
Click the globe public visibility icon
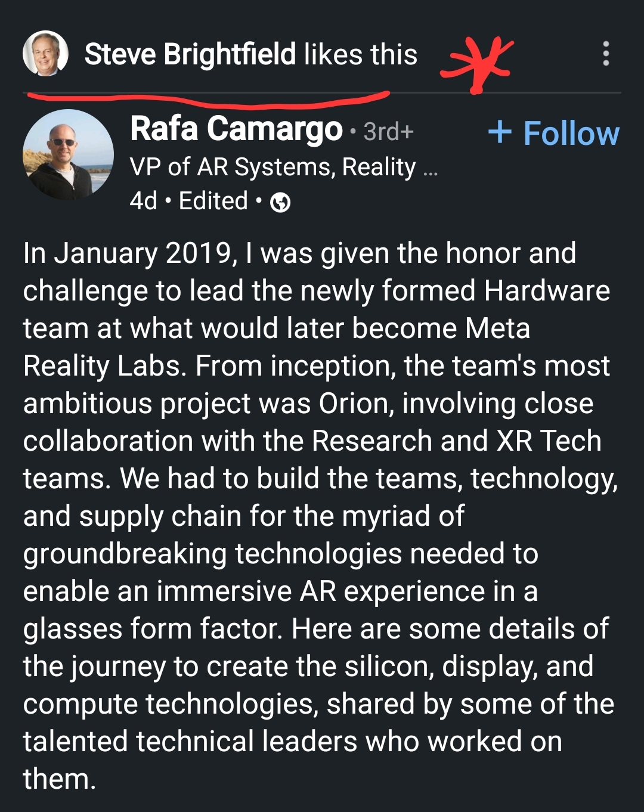tap(280, 203)
